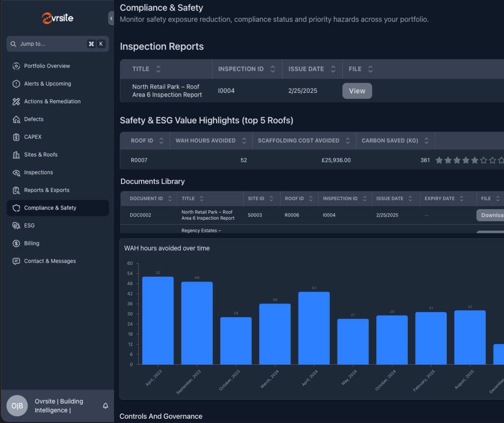
Task: Navigate to Compliance & Safety in the sidebar
Action: (50, 208)
